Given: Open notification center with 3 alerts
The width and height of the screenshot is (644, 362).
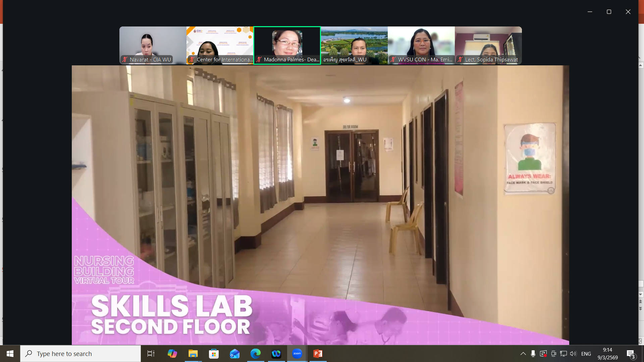Looking at the screenshot, I should click(x=631, y=354).
